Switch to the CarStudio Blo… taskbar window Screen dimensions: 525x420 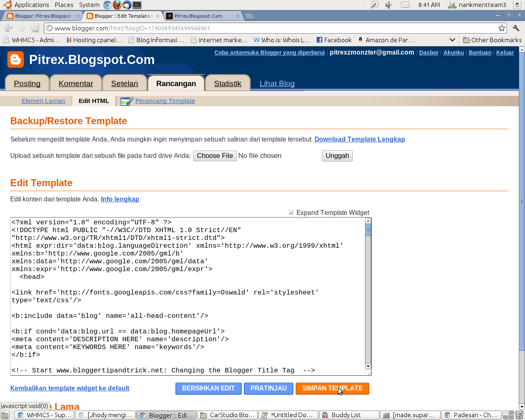point(228,415)
